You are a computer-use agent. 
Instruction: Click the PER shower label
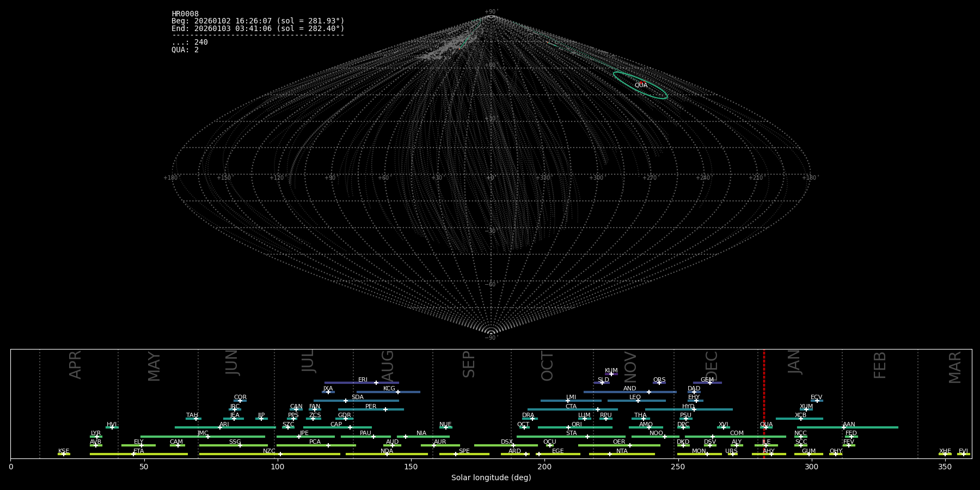point(371,407)
